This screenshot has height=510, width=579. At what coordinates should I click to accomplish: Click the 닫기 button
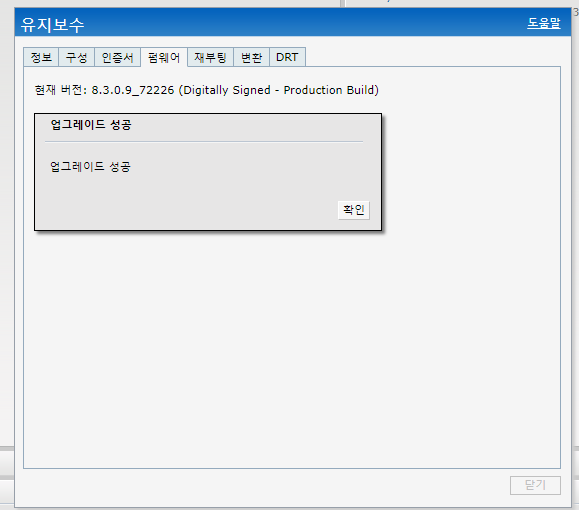(x=535, y=485)
